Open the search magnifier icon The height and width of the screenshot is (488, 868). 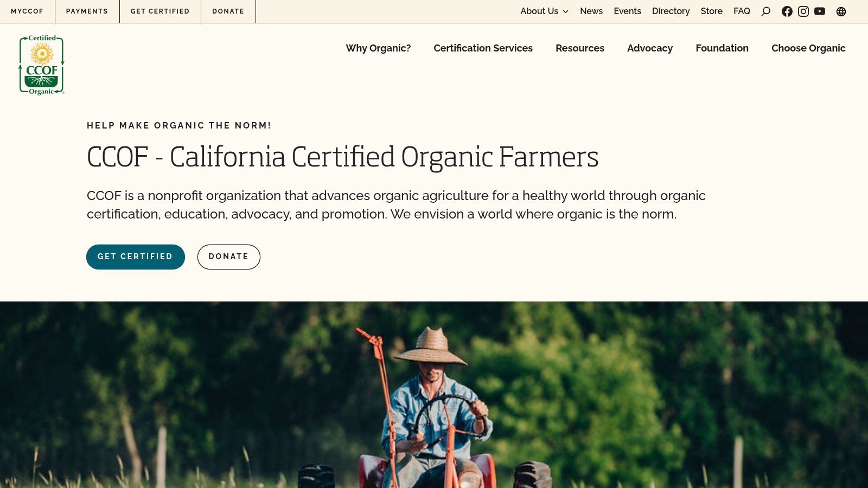[x=766, y=11]
